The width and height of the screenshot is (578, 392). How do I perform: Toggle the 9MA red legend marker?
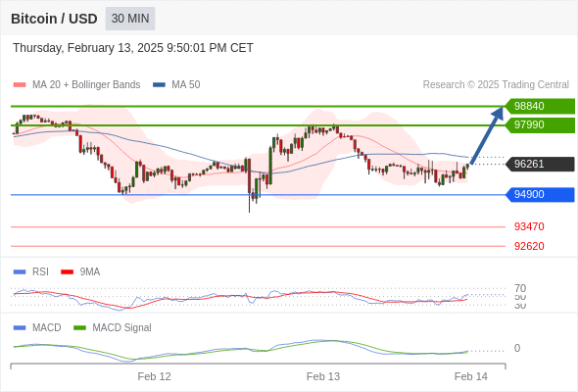pos(67,272)
